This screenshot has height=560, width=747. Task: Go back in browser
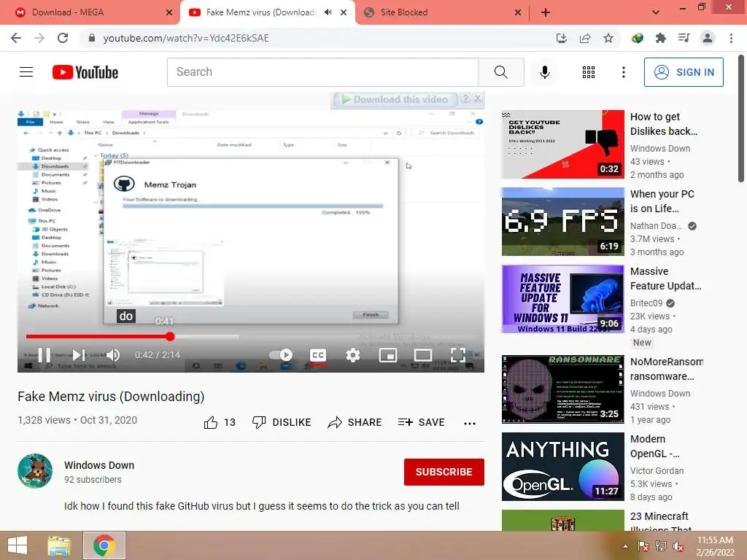click(x=16, y=38)
